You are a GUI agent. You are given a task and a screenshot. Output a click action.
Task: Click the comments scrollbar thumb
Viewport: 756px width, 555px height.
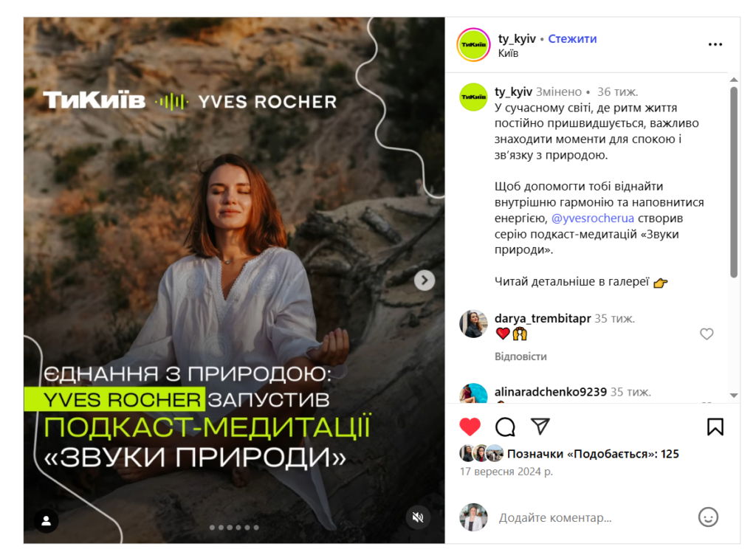(x=734, y=182)
